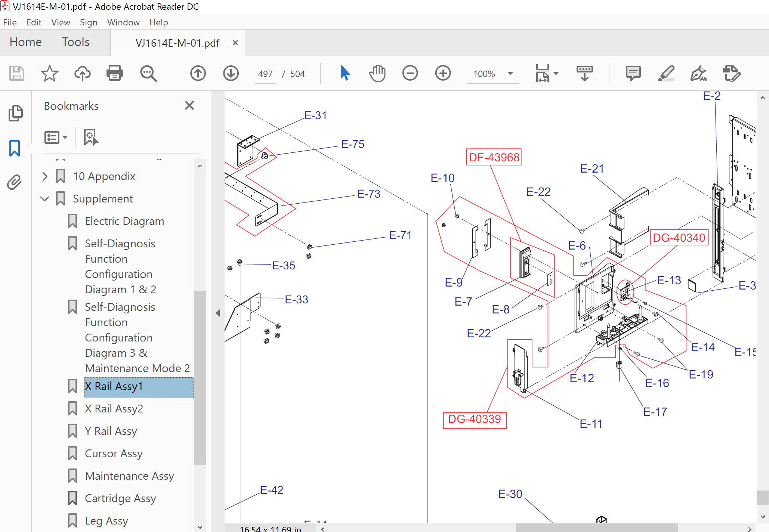Close the Bookmarks panel
This screenshot has height=532, width=769.
[189, 106]
